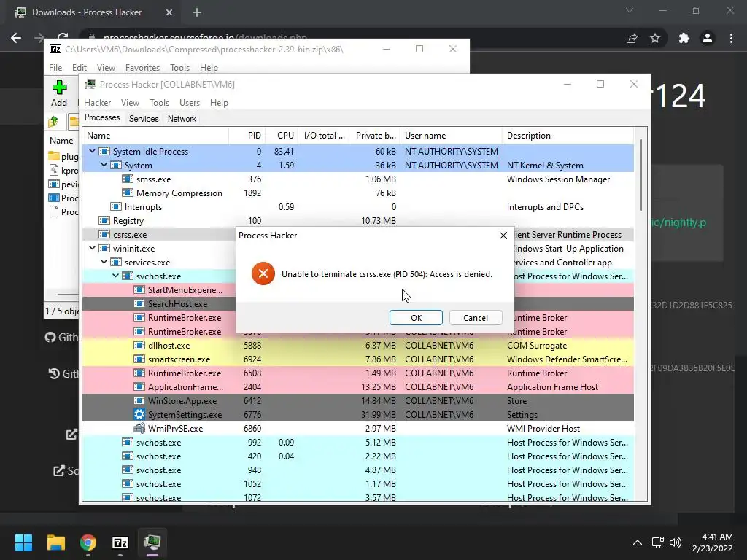Open the File menu in 7-Zip
Screen dimensions: 747x560
click(x=55, y=68)
